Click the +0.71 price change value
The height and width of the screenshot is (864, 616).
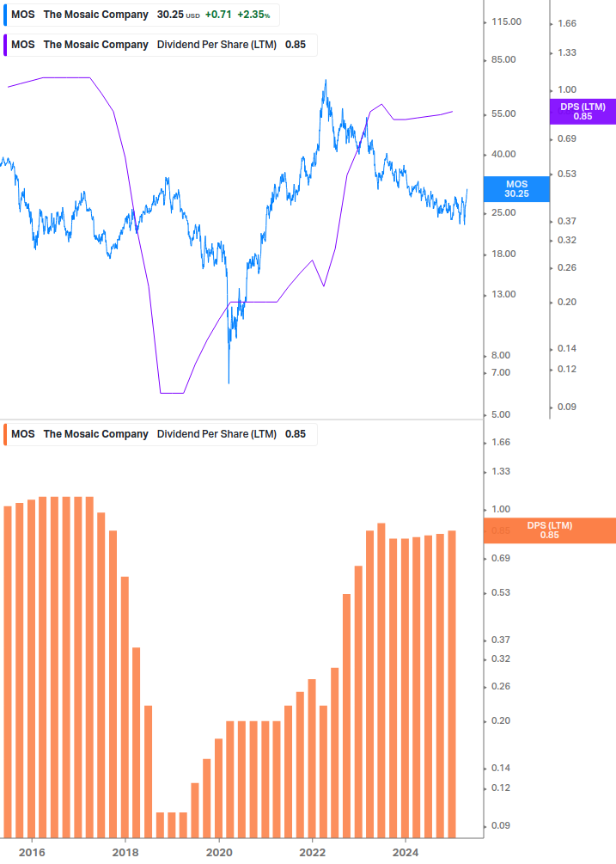pos(218,15)
